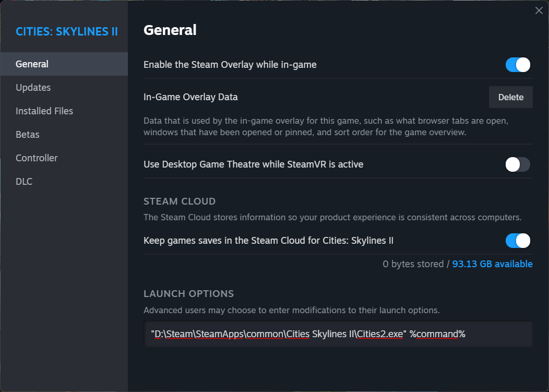549x392 pixels.
Task: Click the 0 bytes stored text
Action: (x=413, y=264)
